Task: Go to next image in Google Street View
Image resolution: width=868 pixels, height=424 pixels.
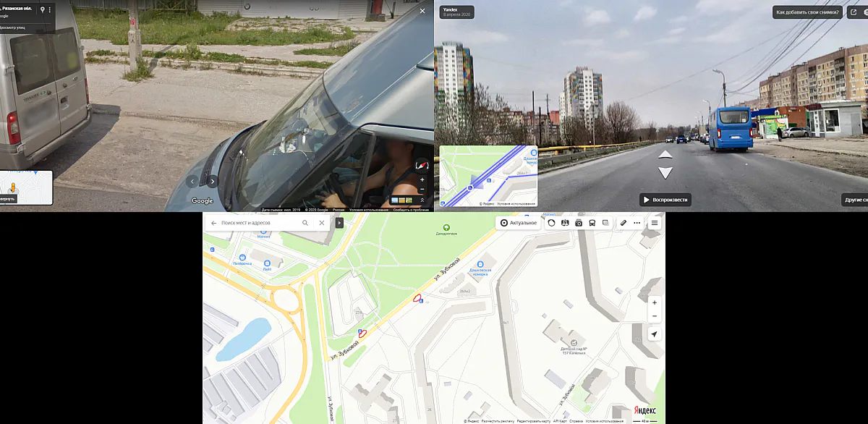Action: (x=212, y=181)
